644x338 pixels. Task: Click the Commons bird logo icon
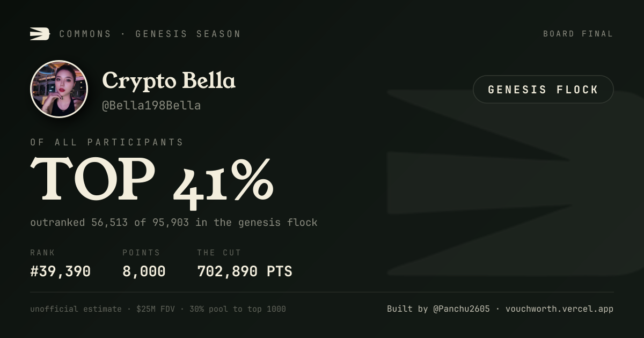coord(40,34)
